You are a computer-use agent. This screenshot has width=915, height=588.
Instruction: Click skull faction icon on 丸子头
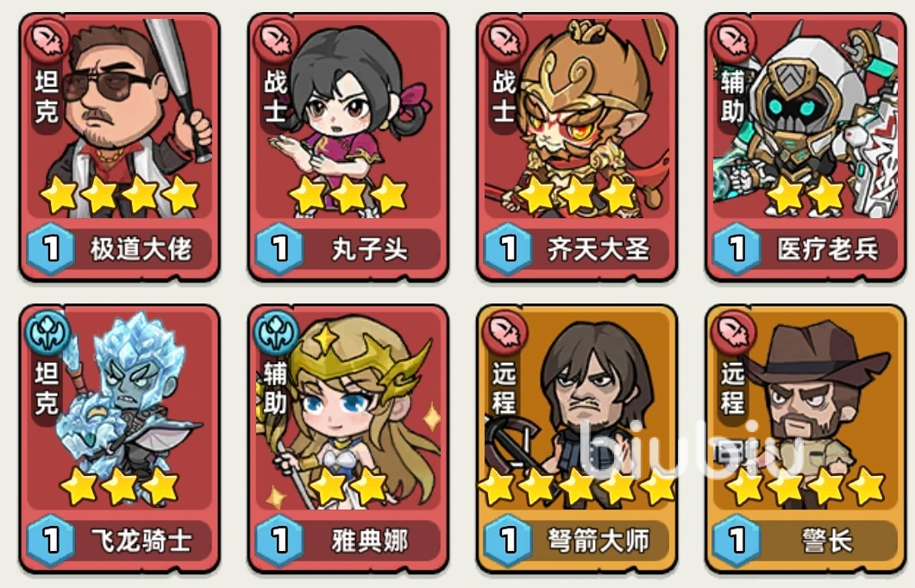(275, 40)
